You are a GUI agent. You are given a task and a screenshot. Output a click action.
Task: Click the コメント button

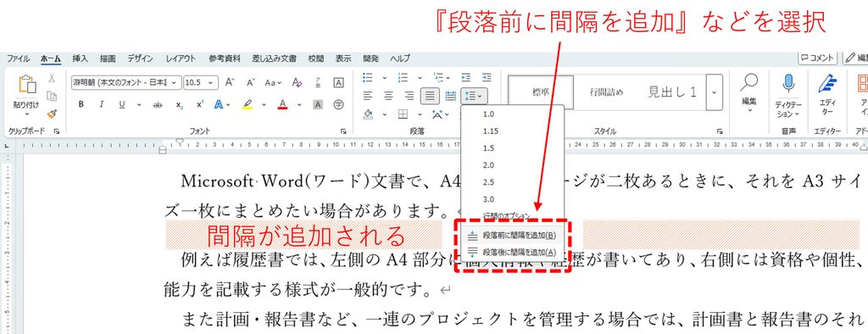click(817, 58)
